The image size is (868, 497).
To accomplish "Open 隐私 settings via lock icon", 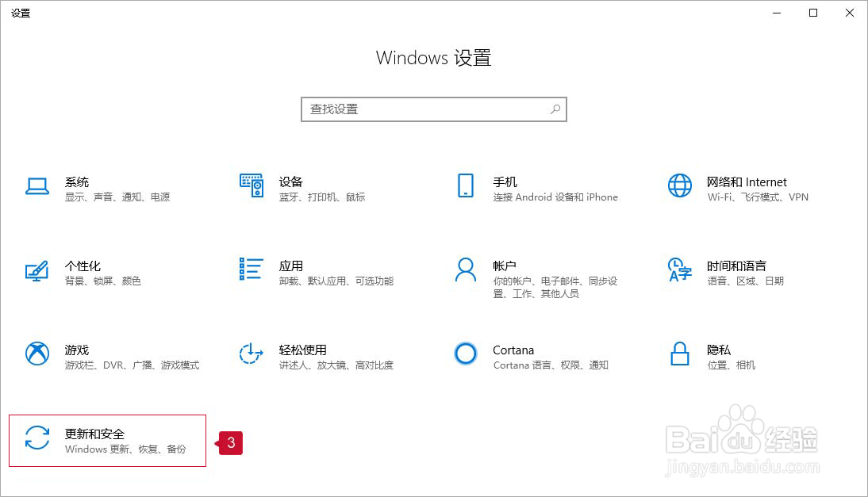I will [x=680, y=355].
